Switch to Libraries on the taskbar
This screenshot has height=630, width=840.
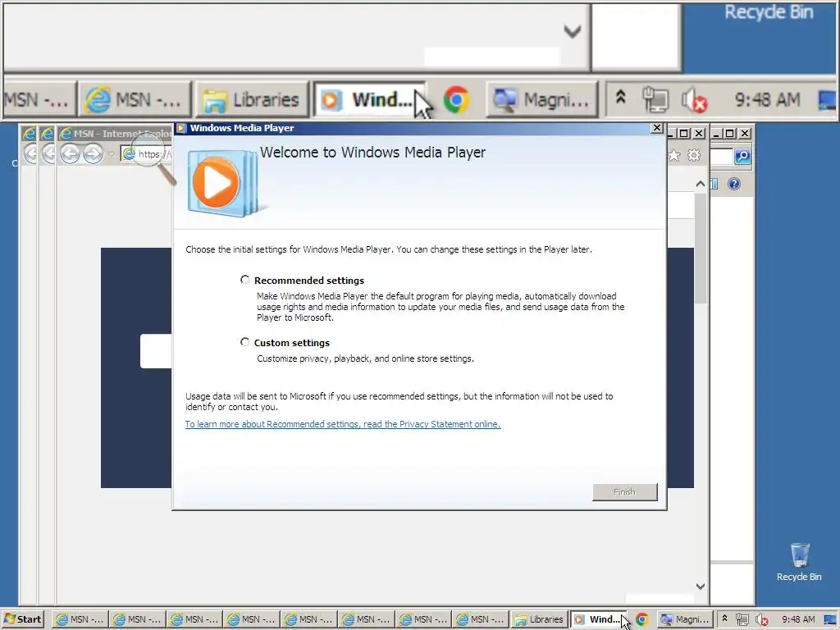[x=540, y=619]
